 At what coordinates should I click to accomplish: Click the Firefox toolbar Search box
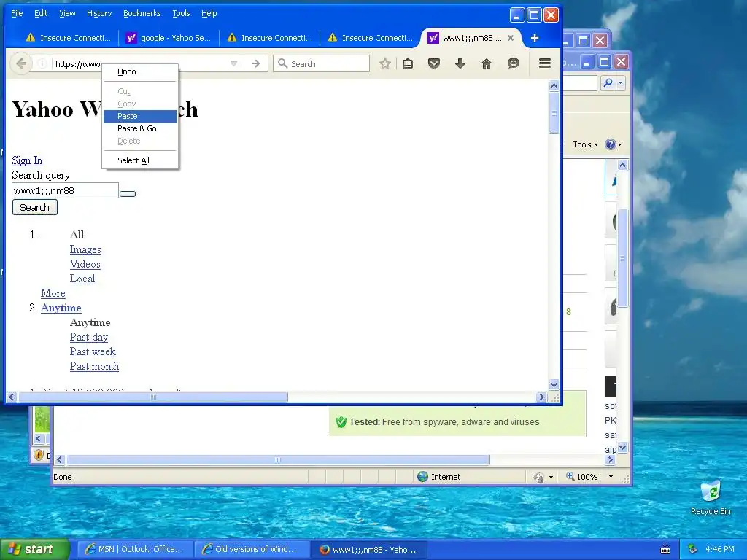coord(322,63)
